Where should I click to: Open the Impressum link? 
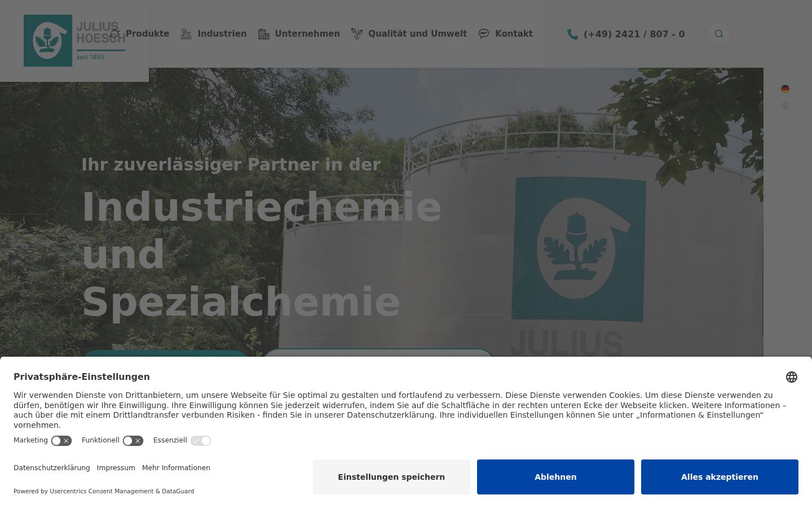coord(116,468)
